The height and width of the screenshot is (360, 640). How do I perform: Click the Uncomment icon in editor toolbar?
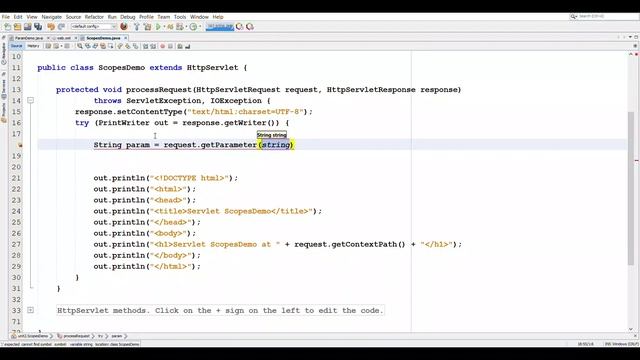tap(187, 46)
